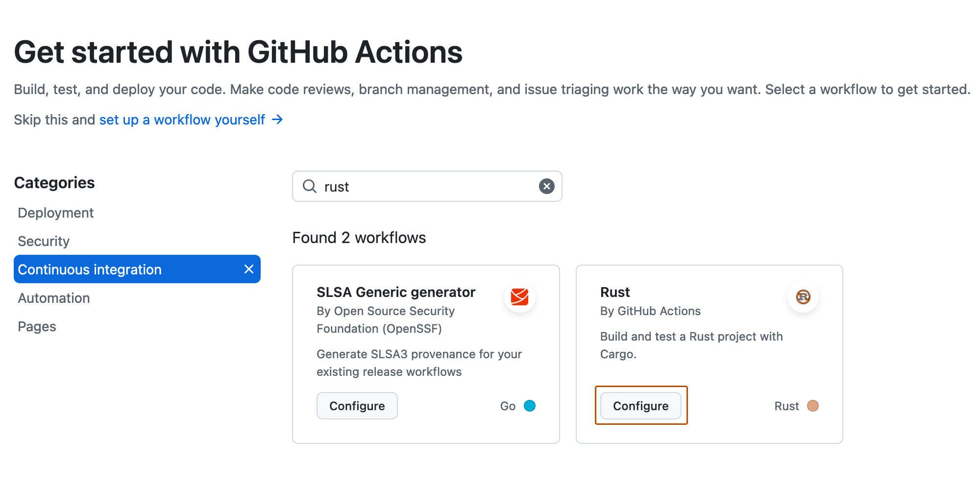This screenshot has width=980, height=490.
Task: Click the Found 2 workflows heading
Action: [x=359, y=238]
